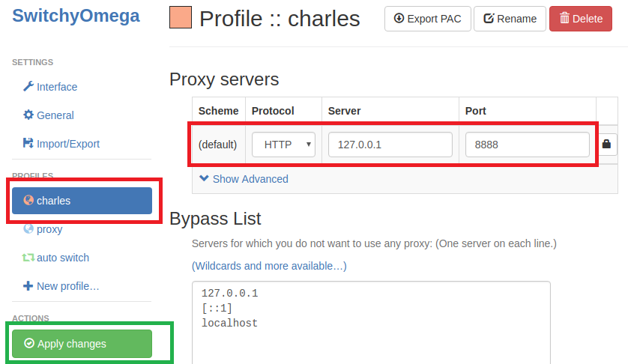628x364 pixels.
Task: Click the Rename button
Action: click(x=510, y=19)
